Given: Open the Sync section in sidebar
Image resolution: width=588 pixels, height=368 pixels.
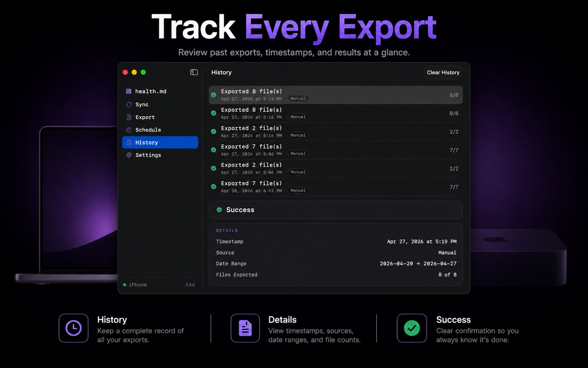Looking at the screenshot, I should pos(160,104).
